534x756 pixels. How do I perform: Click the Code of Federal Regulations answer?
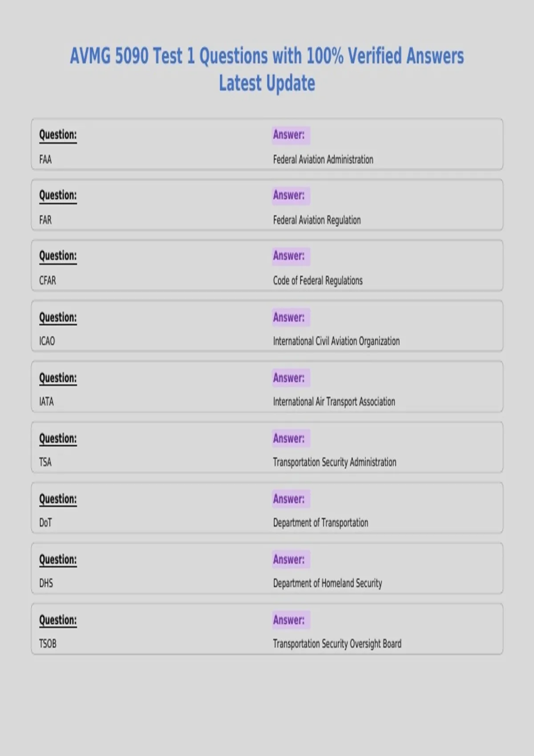[318, 281]
